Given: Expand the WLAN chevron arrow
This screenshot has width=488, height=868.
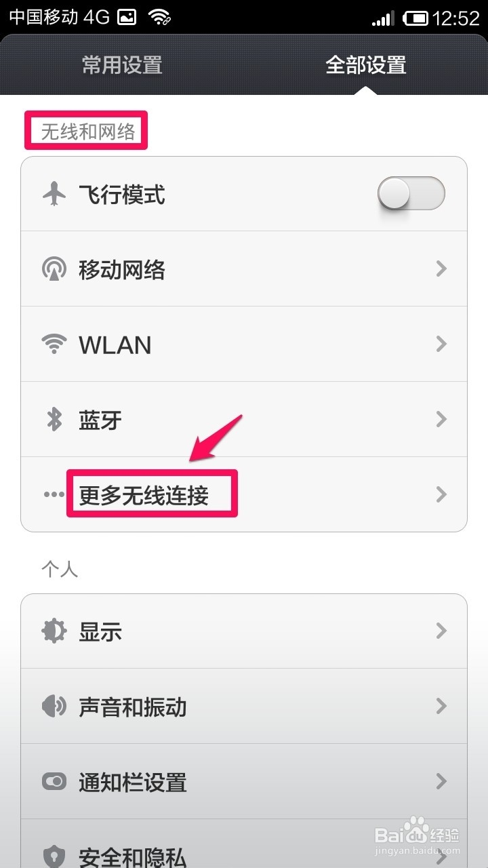Looking at the screenshot, I should 441,344.
